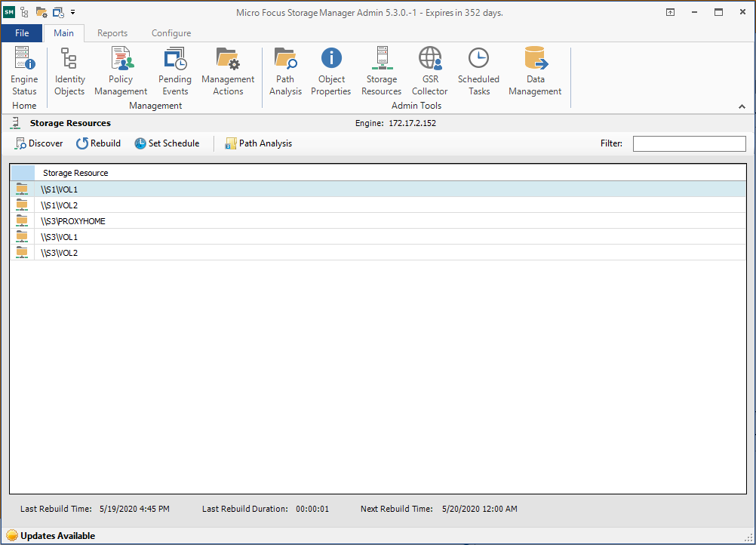Open the quick access toolbar dropdown arrow
Image resolution: width=756 pixels, height=545 pixels.
click(72, 13)
